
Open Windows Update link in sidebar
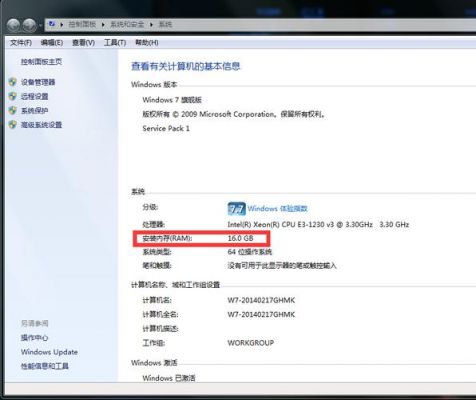49,352
